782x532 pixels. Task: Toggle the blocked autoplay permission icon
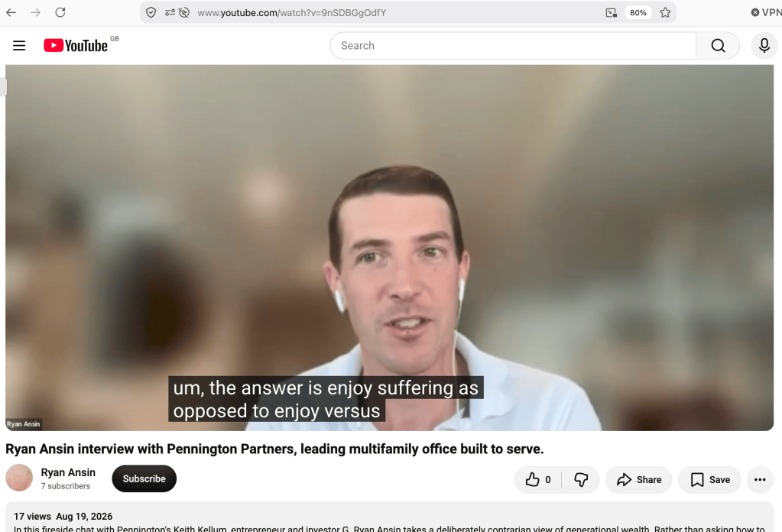184,12
